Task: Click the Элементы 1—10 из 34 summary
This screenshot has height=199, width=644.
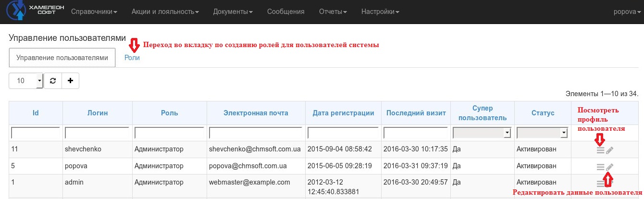Action: click(x=602, y=94)
